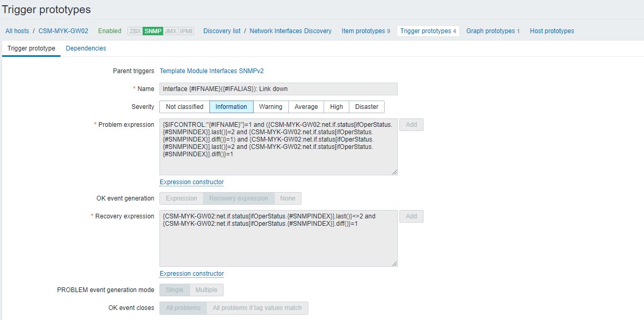Click the green SNMP availability badge
644x320 pixels.
coord(153,31)
